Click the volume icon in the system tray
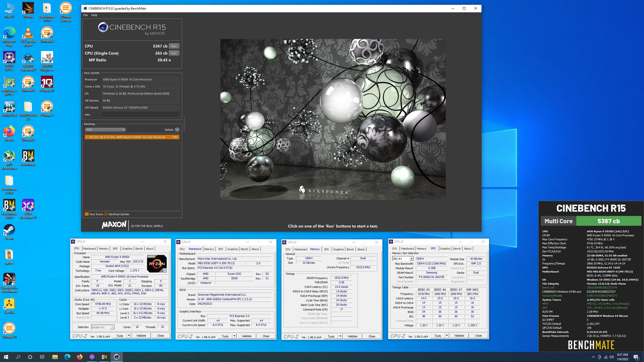This screenshot has width=644, height=362. [612, 357]
